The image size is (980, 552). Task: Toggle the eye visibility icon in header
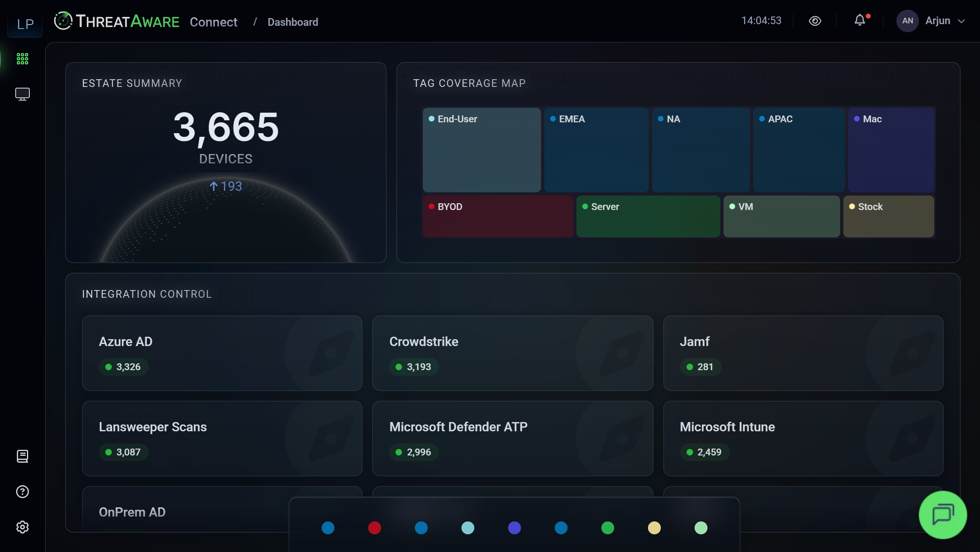(x=815, y=21)
